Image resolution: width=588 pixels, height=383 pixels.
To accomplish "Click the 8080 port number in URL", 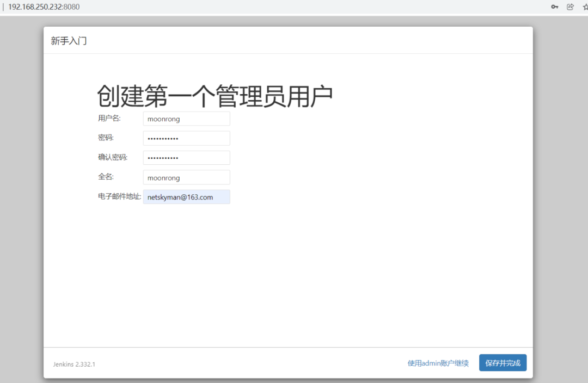I will [x=72, y=7].
